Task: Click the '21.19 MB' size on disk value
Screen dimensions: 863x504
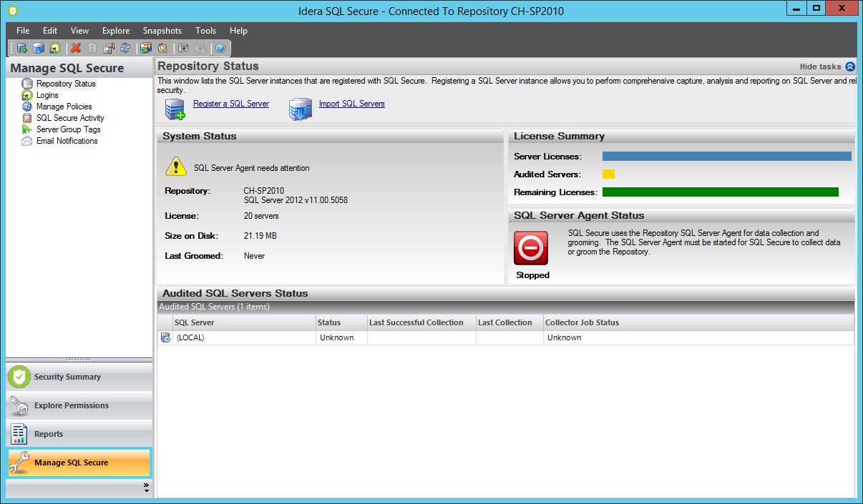Action: pyautogui.click(x=260, y=236)
